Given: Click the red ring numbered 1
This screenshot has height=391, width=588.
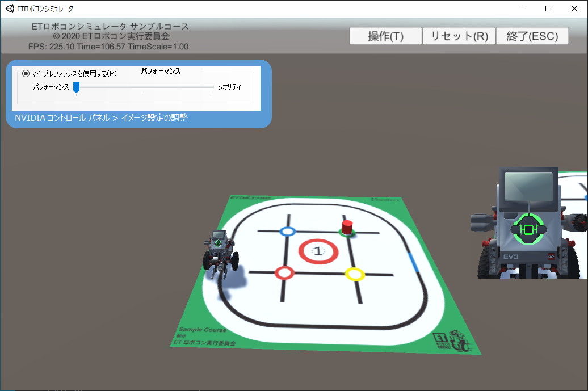Looking at the screenshot, I should pyautogui.click(x=318, y=251).
